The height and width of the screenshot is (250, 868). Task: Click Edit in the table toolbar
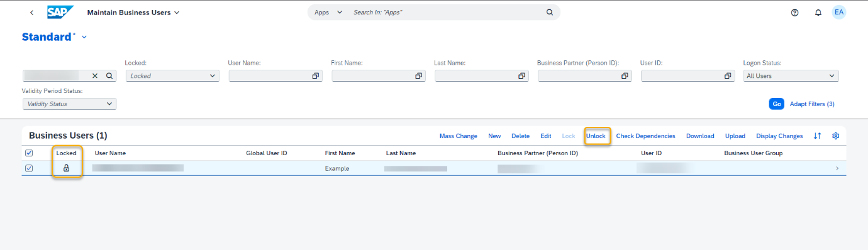click(546, 136)
